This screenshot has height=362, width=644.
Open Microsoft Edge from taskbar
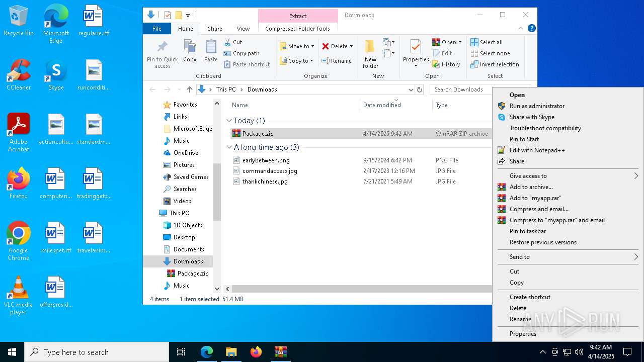pyautogui.click(x=207, y=352)
